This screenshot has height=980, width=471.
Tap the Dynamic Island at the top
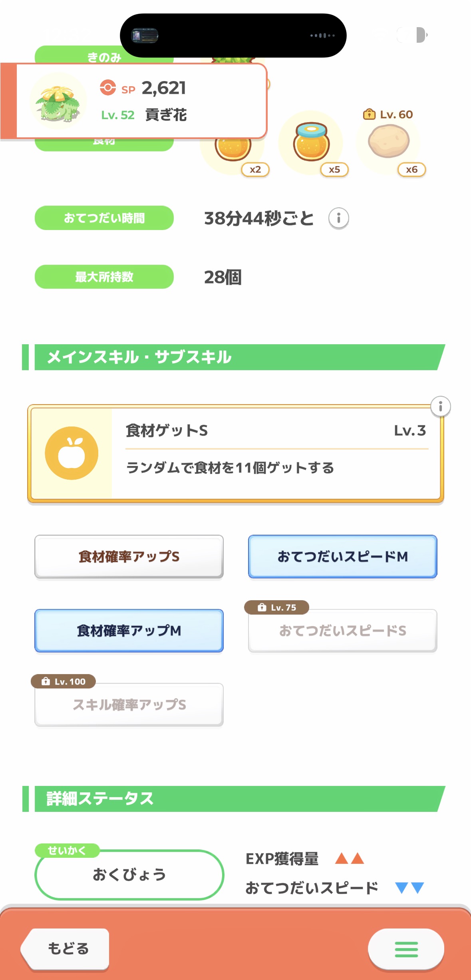coord(233,36)
